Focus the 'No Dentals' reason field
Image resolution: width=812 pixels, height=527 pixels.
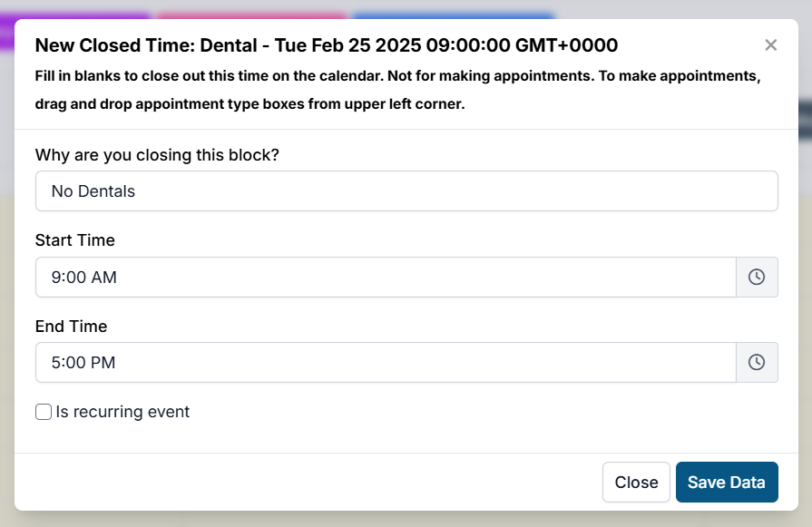click(406, 191)
